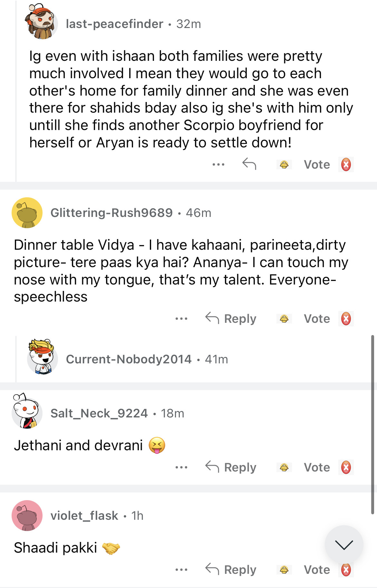Upvote Glittering-Rush9689's Vidya comment
Viewport: 377px width, 588px height.
(284, 319)
